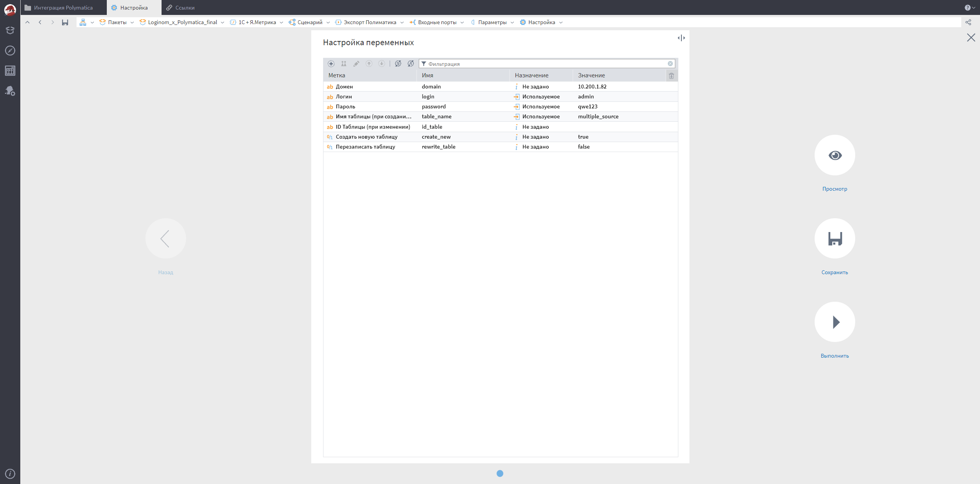Click the add variable plus icon

[331, 64]
